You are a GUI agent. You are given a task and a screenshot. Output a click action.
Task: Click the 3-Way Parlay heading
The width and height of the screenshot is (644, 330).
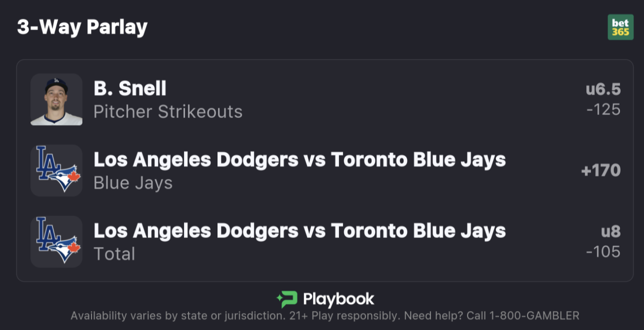tap(82, 28)
